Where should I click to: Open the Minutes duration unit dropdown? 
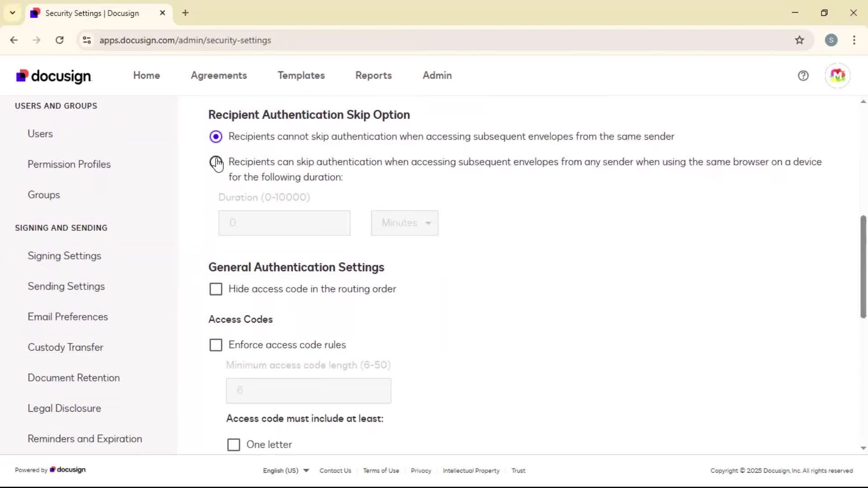[x=405, y=223]
